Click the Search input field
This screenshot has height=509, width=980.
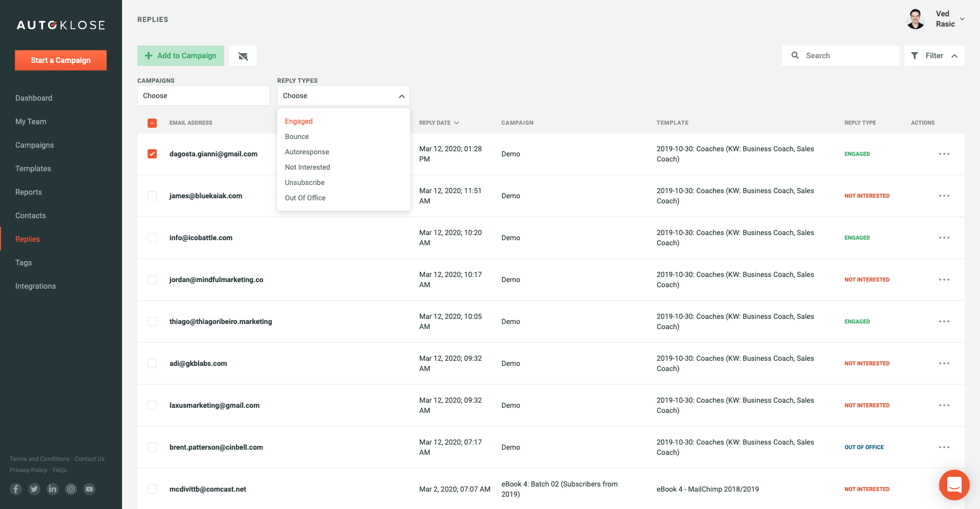[x=841, y=56]
